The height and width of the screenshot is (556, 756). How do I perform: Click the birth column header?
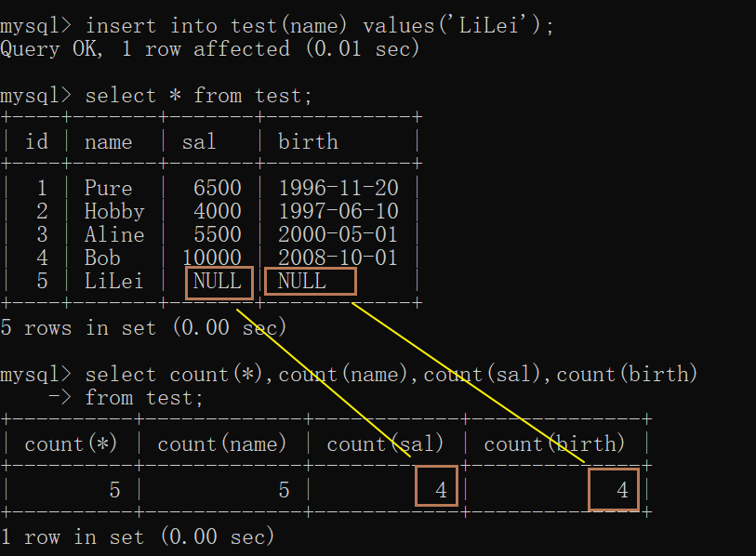click(x=308, y=141)
